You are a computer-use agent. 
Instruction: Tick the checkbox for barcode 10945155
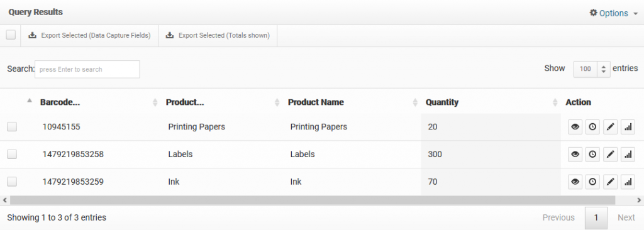pyautogui.click(x=12, y=127)
